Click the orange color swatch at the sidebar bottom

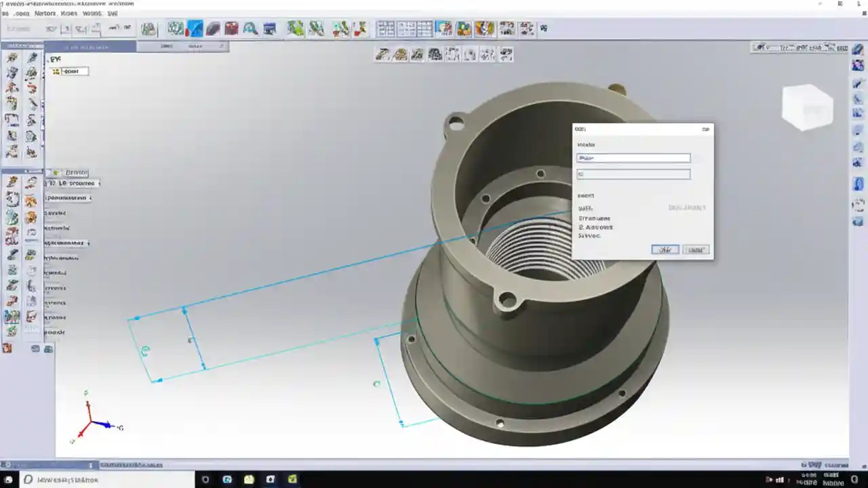[7, 348]
